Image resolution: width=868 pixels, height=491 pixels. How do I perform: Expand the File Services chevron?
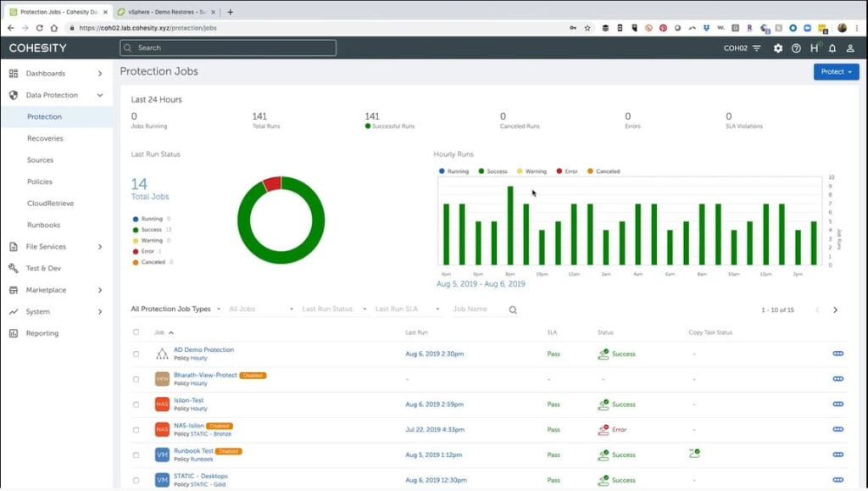pos(100,246)
